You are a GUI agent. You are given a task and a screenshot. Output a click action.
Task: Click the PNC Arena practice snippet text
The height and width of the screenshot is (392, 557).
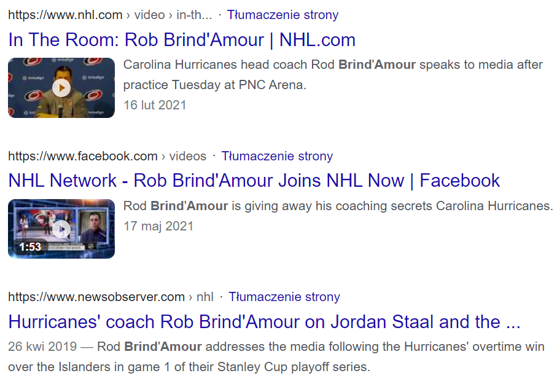click(x=333, y=74)
